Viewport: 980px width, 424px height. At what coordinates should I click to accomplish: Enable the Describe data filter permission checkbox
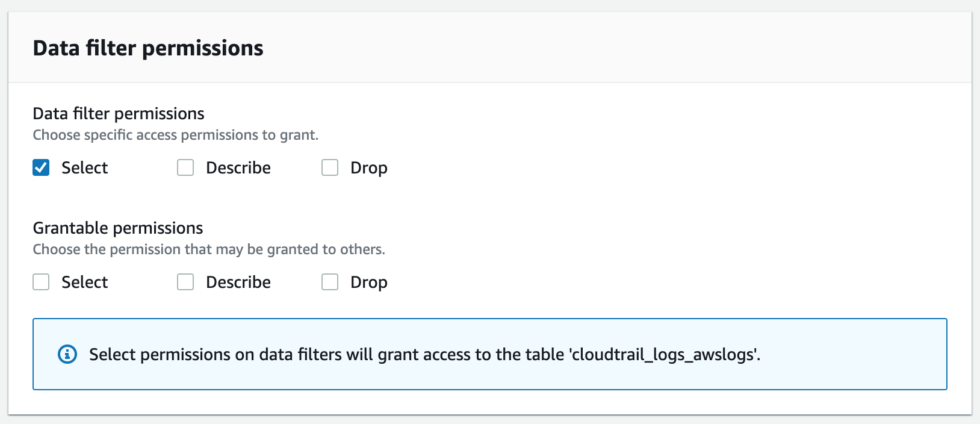point(185,167)
